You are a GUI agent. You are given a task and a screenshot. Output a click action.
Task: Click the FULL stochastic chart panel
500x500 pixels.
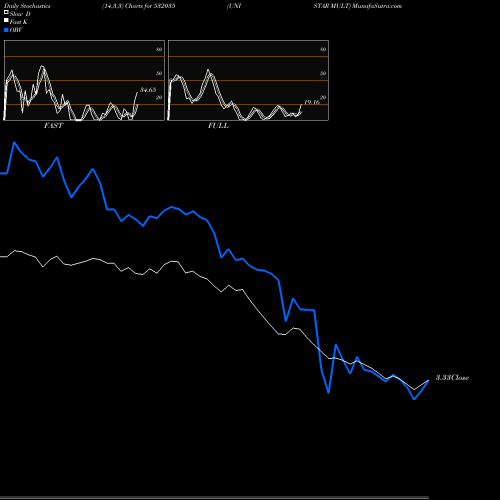coord(248,80)
